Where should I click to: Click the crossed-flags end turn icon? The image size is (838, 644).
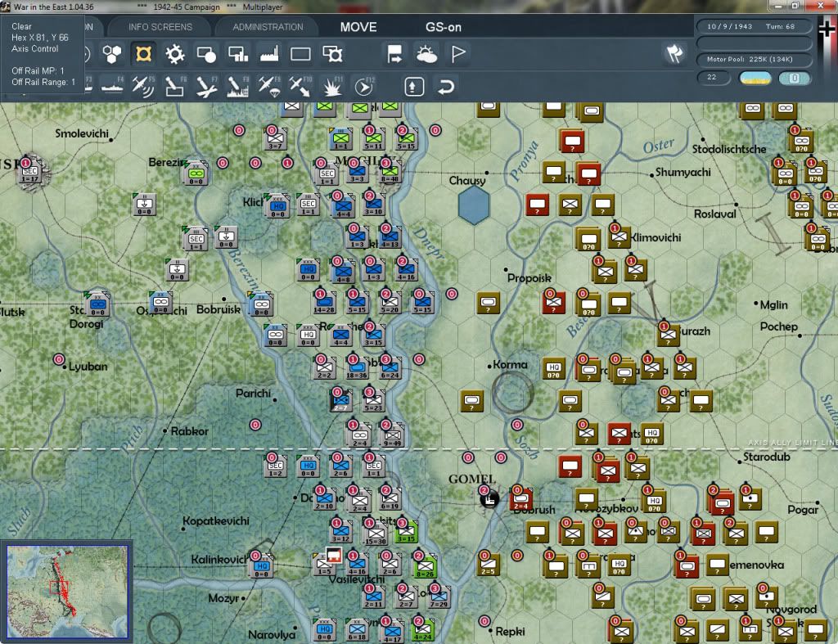[674, 53]
